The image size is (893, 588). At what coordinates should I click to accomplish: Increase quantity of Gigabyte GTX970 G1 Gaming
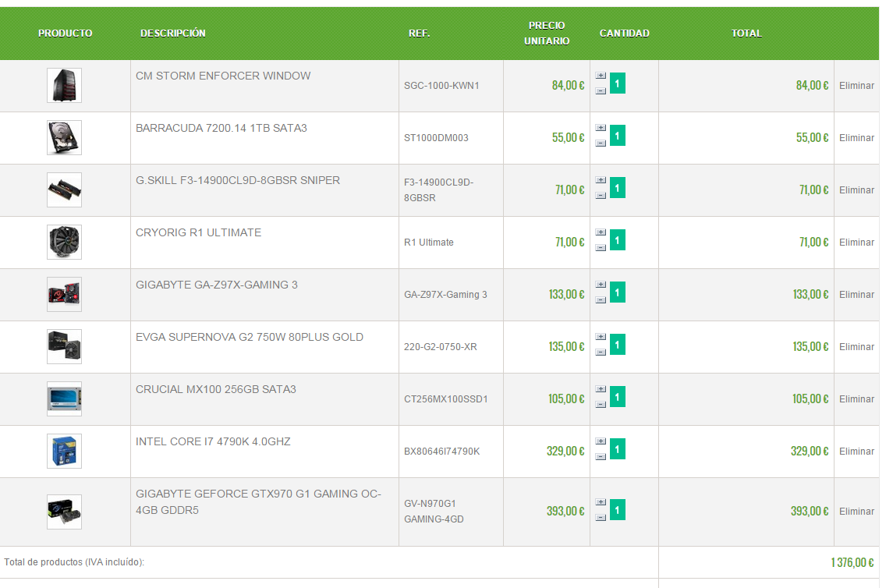[601, 502]
